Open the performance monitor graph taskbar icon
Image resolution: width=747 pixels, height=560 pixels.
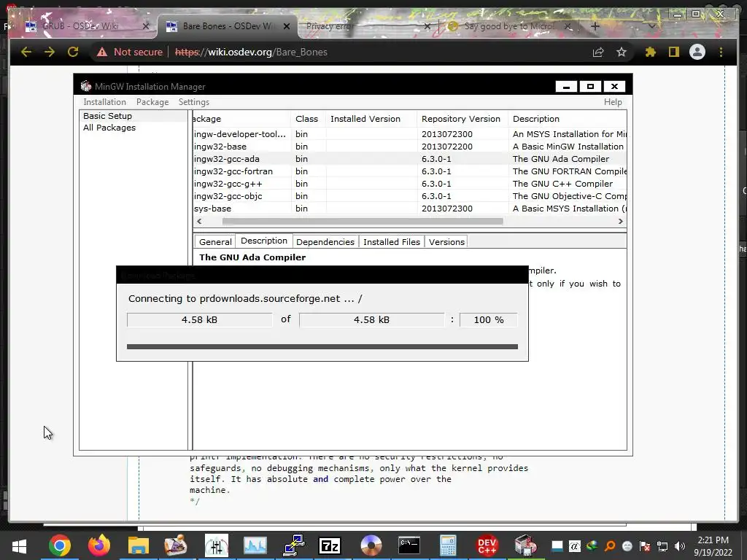255,545
